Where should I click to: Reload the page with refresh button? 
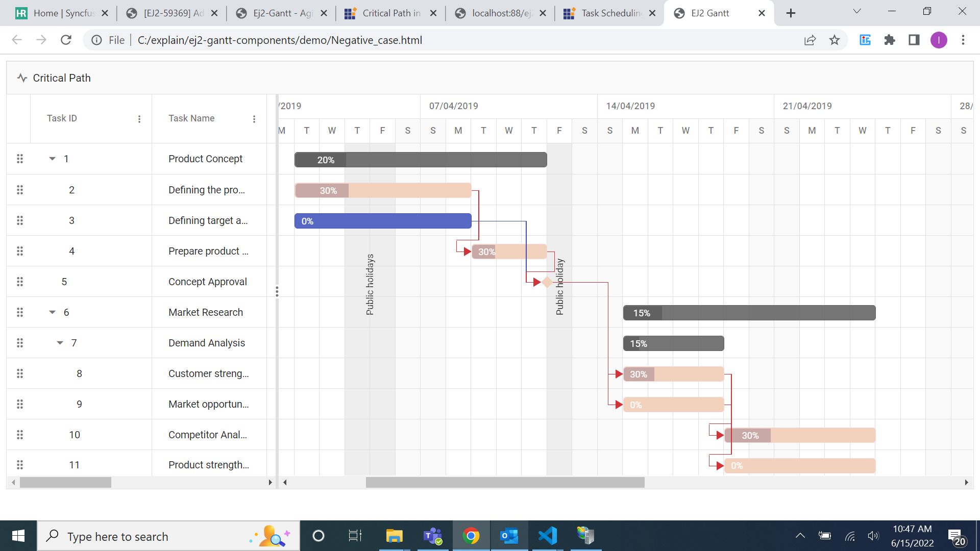[66, 40]
